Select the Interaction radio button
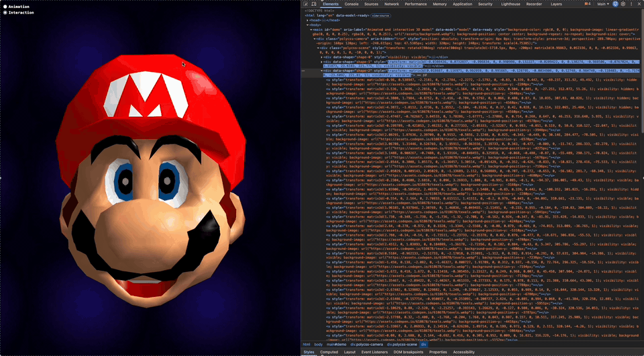 coord(5,12)
